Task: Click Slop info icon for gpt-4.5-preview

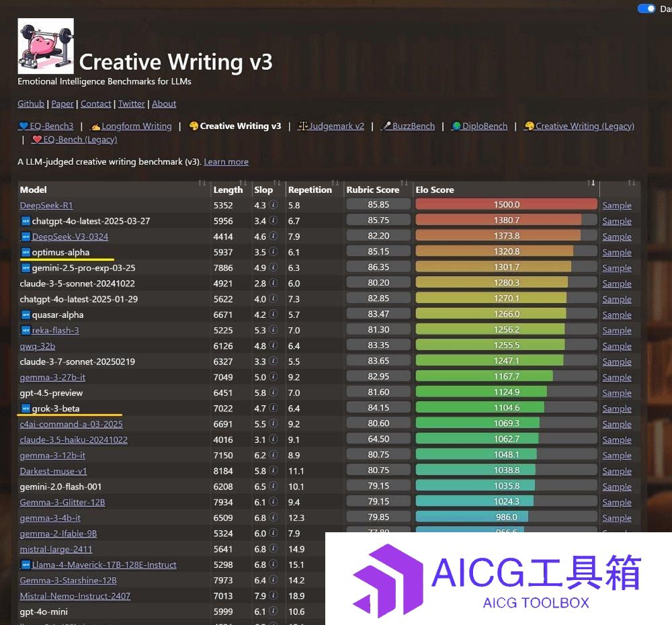Action: [274, 392]
